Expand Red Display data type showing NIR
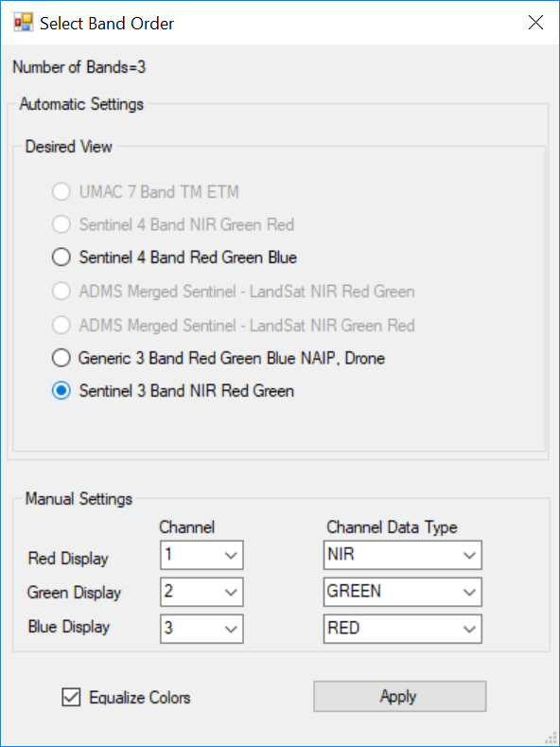 point(403,555)
